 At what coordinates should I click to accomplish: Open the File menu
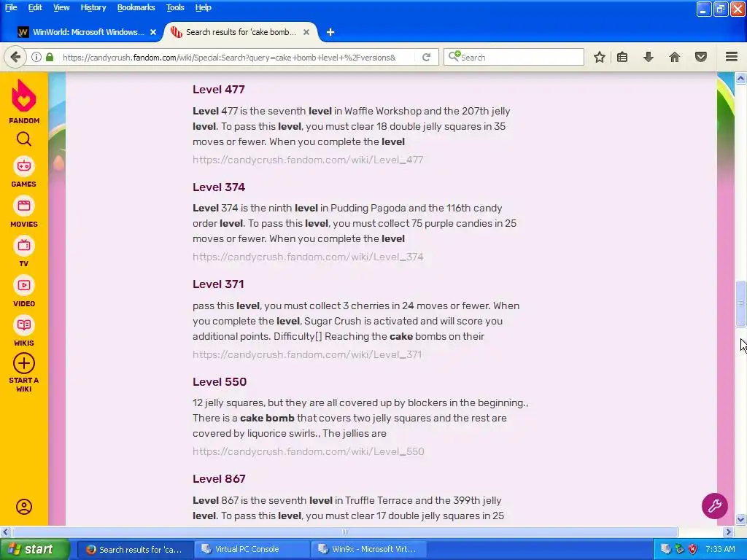pos(11,7)
